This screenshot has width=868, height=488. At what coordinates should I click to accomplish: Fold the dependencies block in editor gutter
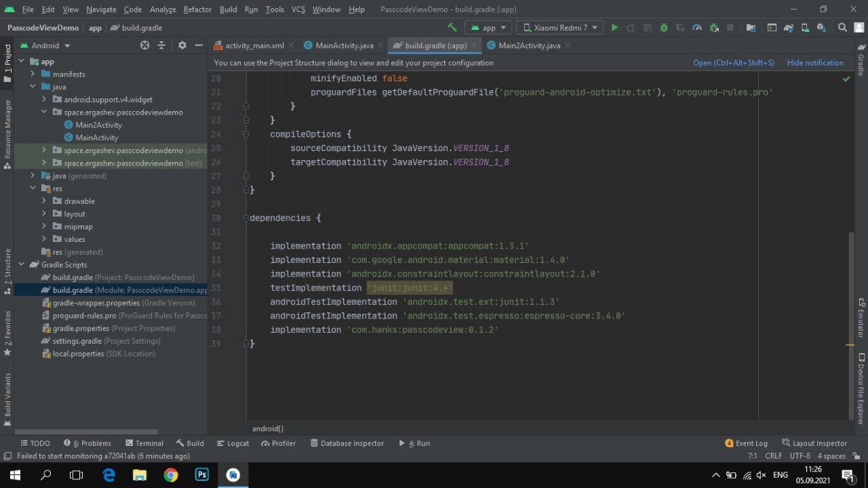pos(246,218)
